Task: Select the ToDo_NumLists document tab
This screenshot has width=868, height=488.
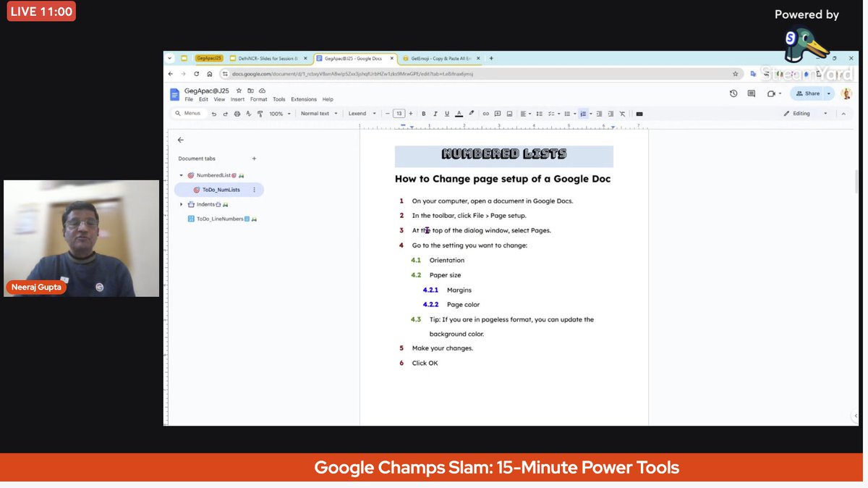Action: point(218,190)
